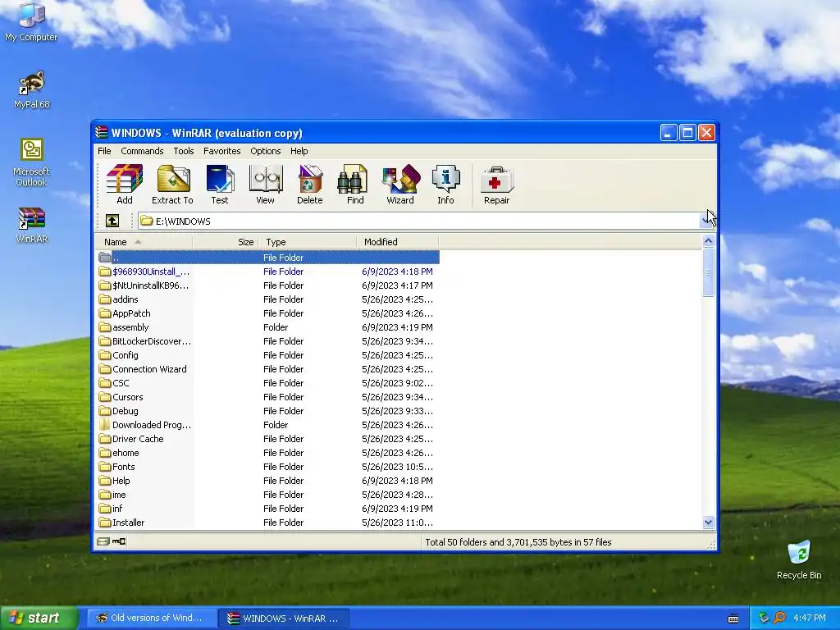Select the WinRAR desktop shortcut
The width and height of the screenshot is (840, 630).
tap(32, 225)
